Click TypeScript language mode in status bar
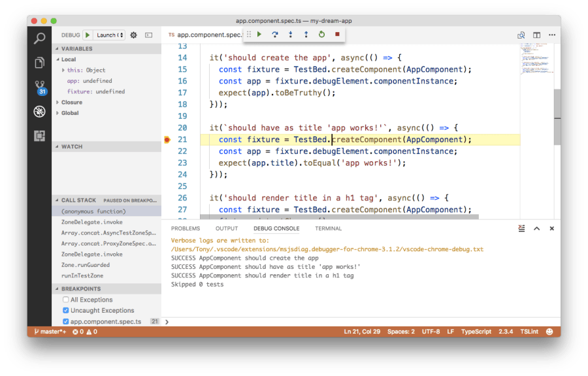 pos(476,332)
